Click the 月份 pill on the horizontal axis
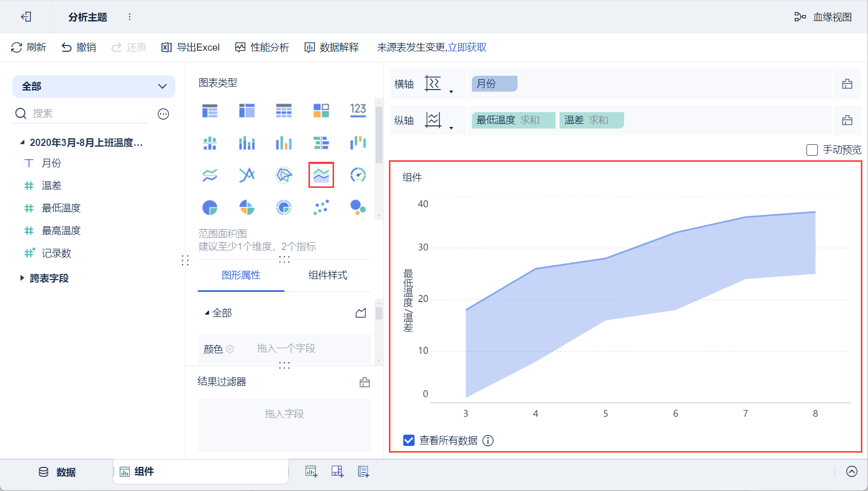The height and width of the screenshot is (491, 868). click(494, 83)
